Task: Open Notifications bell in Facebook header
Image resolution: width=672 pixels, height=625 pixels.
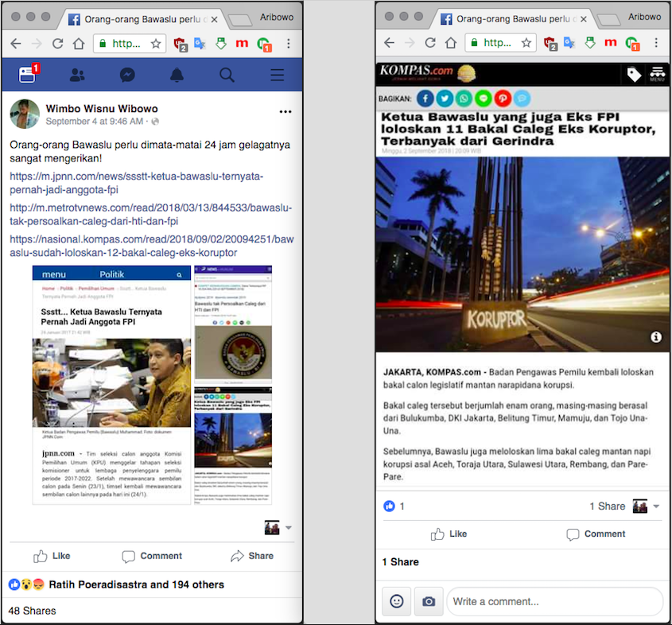Action: 177,75
